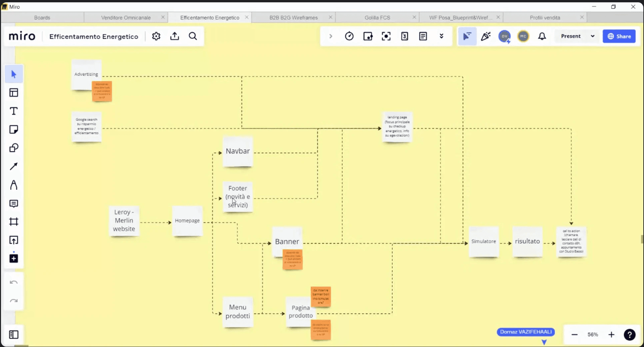The image size is (644, 347).
Task: Click the Present button
Action: (571, 36)
